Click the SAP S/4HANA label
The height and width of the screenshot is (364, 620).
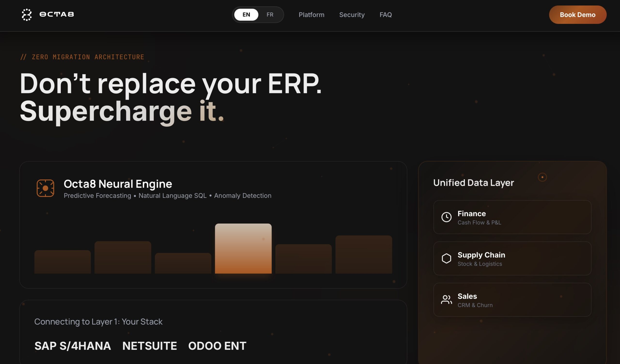click(73, 346)
